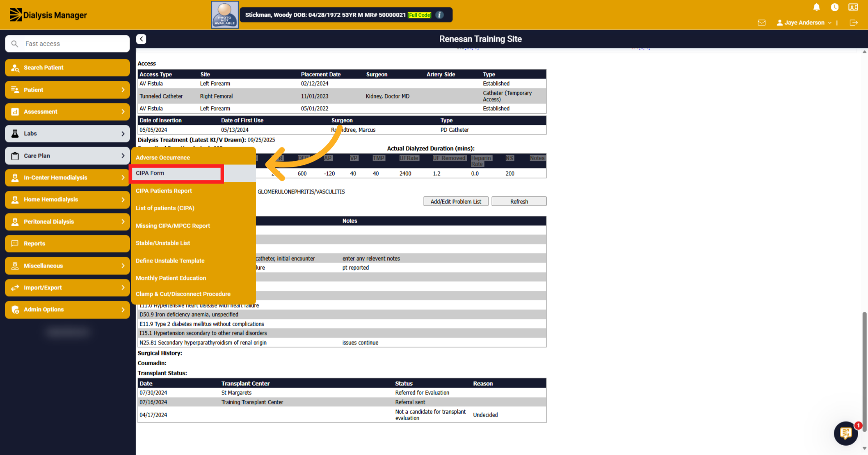868x455 pixels.
Task: Click the scrollbar down arrow
Action: (x=864, y=449)
